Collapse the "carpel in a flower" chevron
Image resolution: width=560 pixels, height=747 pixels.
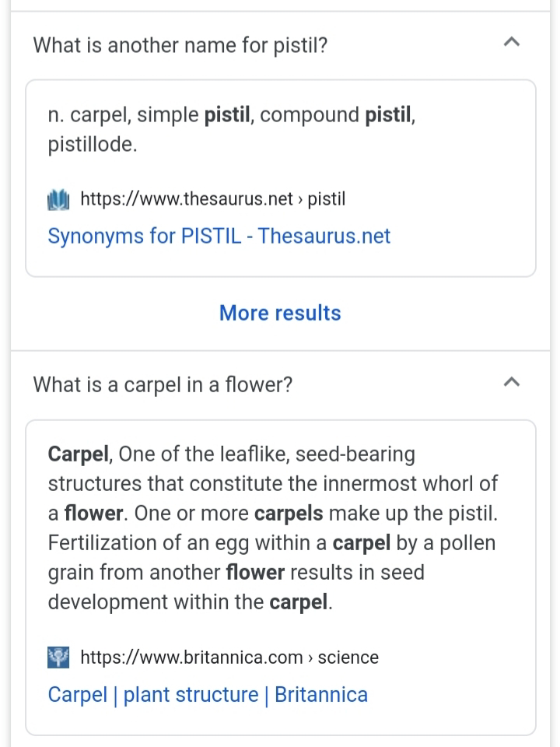pyautogui.click(x=511, y=383)
